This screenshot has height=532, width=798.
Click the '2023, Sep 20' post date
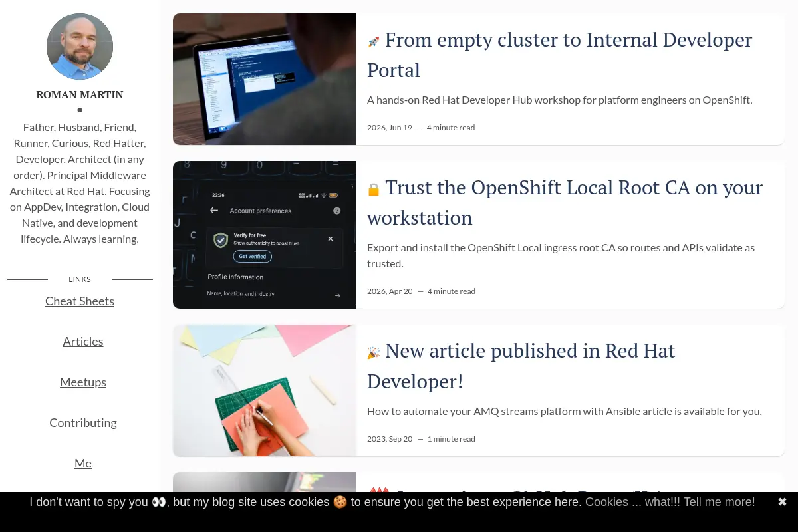click(390, 439)
